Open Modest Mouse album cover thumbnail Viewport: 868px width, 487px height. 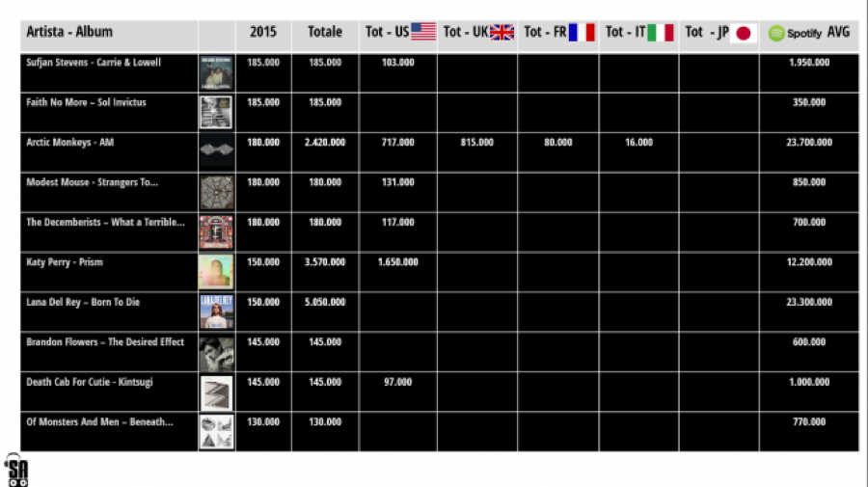(216, 192)
